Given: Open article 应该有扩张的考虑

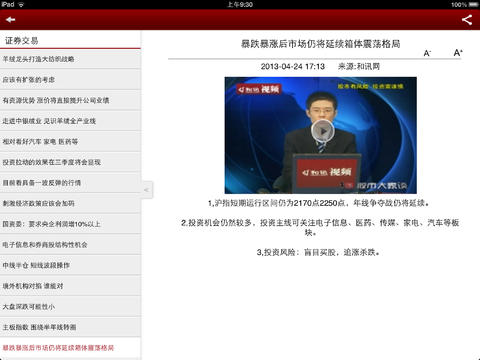Looking at the screenshot, I should click(70, 80).
